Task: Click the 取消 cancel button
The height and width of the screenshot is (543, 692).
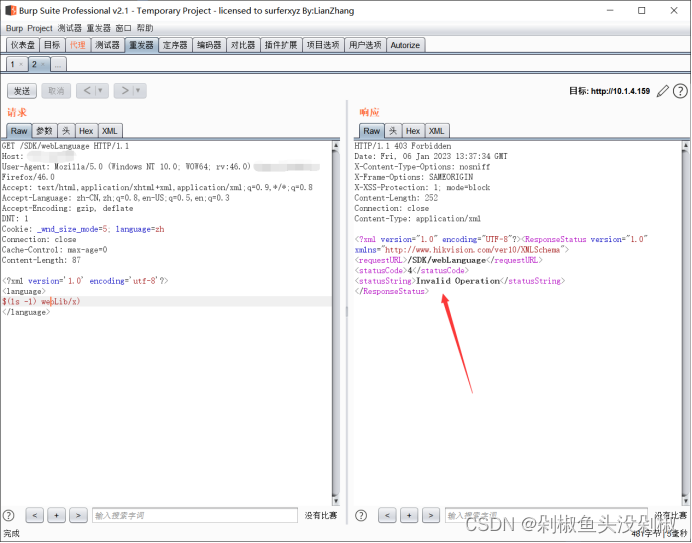Action: (x=56, y=91)
